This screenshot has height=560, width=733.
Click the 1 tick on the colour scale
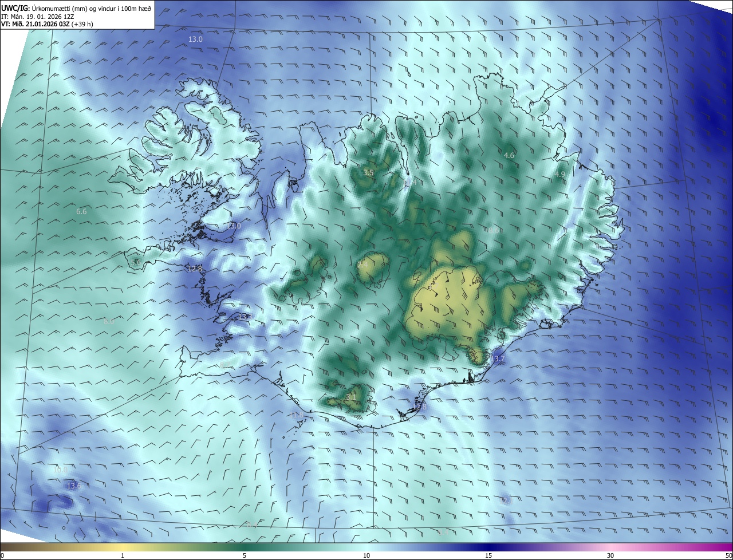pos(123,555)
